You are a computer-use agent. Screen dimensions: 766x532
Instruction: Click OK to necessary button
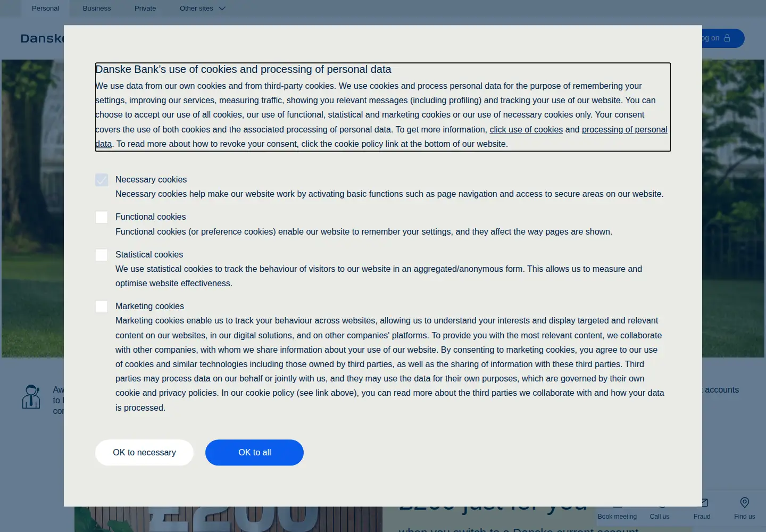144,453
